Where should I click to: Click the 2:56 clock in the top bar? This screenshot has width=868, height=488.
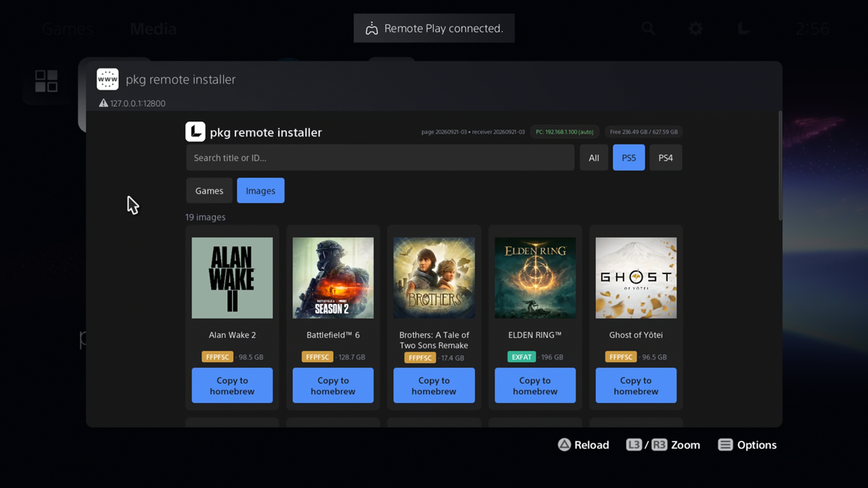point(813,29)
